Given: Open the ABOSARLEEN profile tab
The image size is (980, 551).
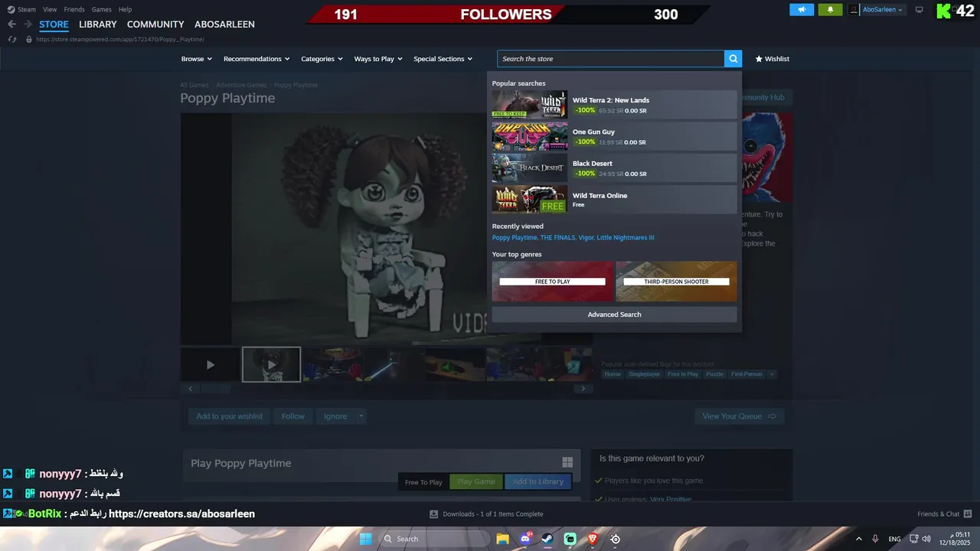Looking at the screenshot, I should coord(224,24).
